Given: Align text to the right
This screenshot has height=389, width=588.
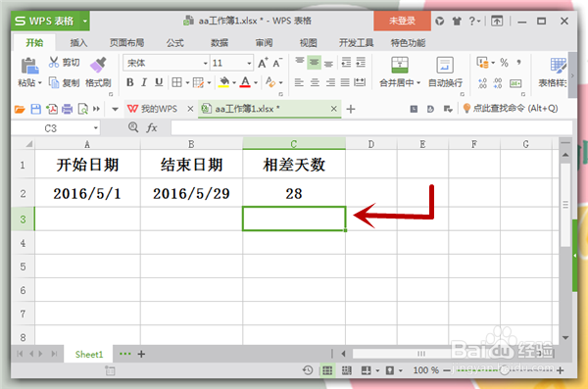Looking at the screenshot, I should [x=330, y=82].
